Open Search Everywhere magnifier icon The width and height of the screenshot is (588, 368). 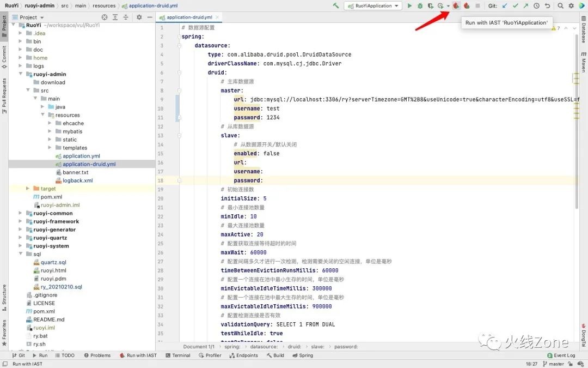coord(560,5)
